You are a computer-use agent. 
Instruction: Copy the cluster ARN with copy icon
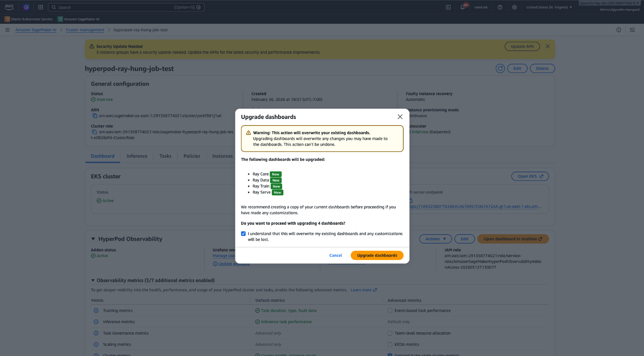point(95,116)
